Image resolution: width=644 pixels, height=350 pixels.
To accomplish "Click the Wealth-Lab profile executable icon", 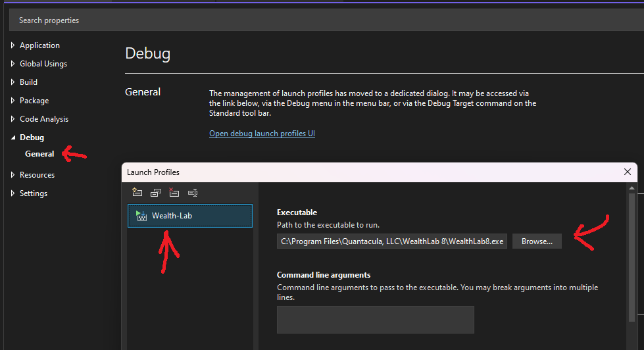I will [x=141, y=215].
